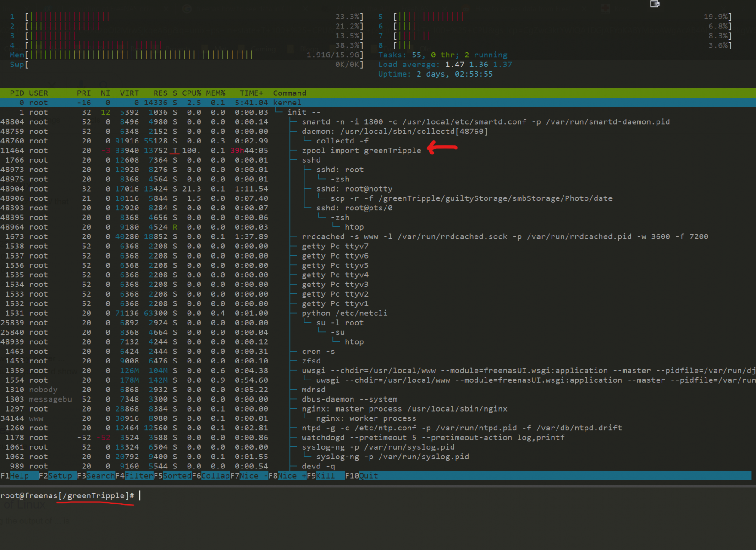Viewport: 756px width, 550px height.
Task: Sort by PID column header
Action: click(x=17, y=93)
